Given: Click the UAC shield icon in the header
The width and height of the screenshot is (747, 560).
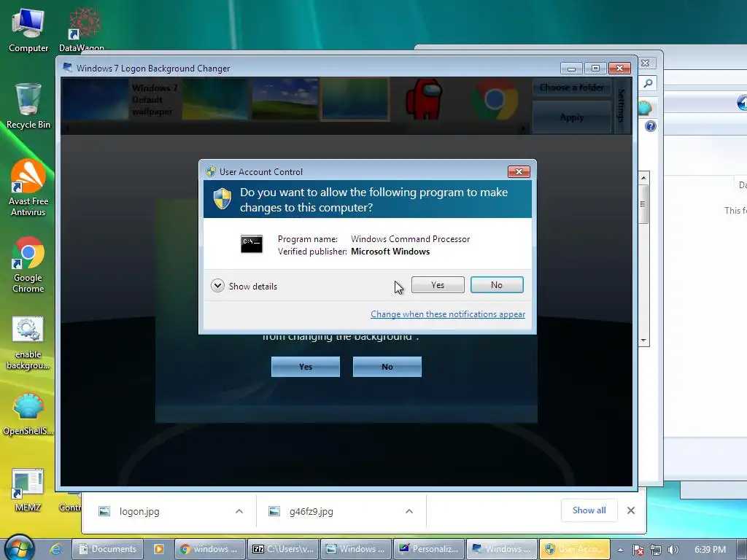Looking at the screenshot, I should click(x=222, y=198).
